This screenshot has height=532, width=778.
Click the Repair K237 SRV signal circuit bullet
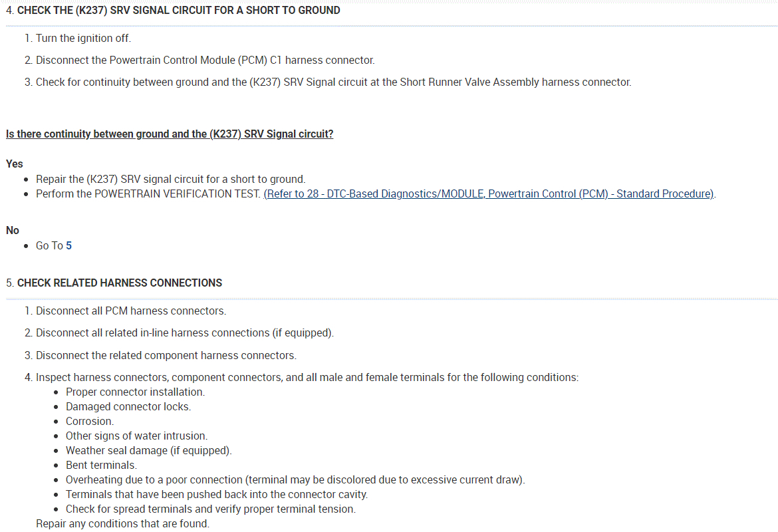click(170, 179)
